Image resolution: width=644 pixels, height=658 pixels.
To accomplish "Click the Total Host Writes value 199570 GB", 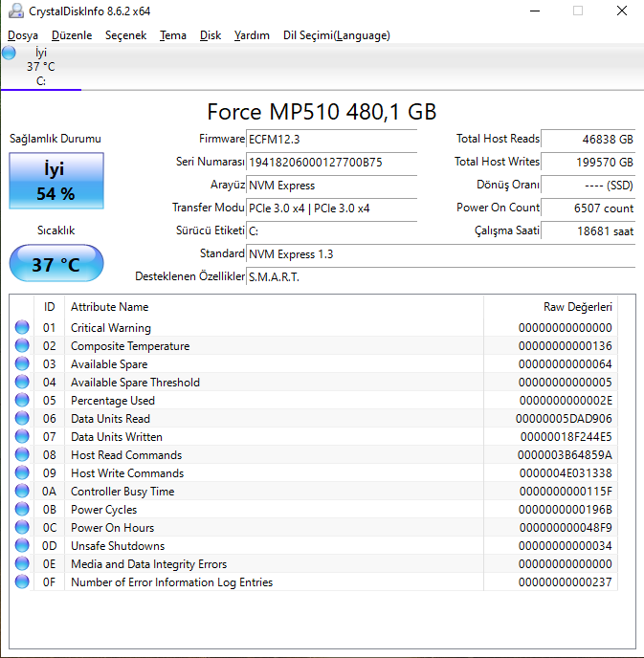I will (588, 162).
